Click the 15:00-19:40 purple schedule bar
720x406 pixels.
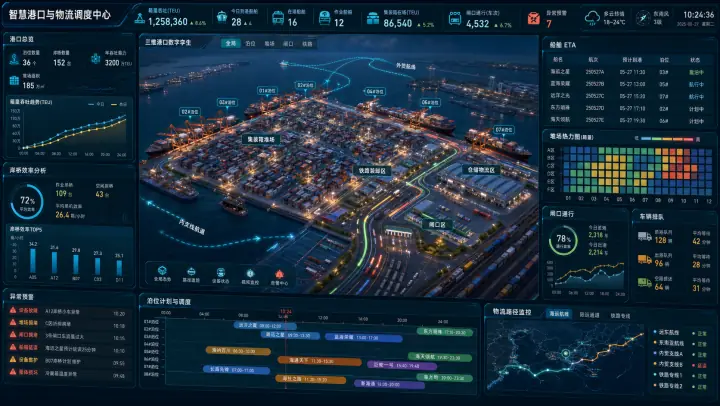coord(402,366)
